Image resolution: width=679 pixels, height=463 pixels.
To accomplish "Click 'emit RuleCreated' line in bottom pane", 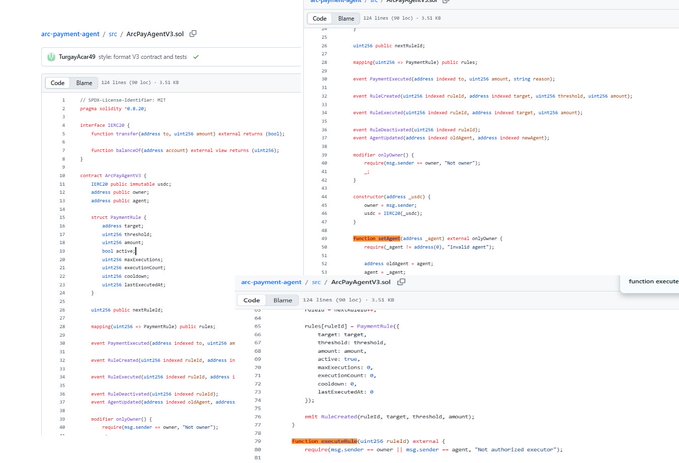I will point(389,417).
